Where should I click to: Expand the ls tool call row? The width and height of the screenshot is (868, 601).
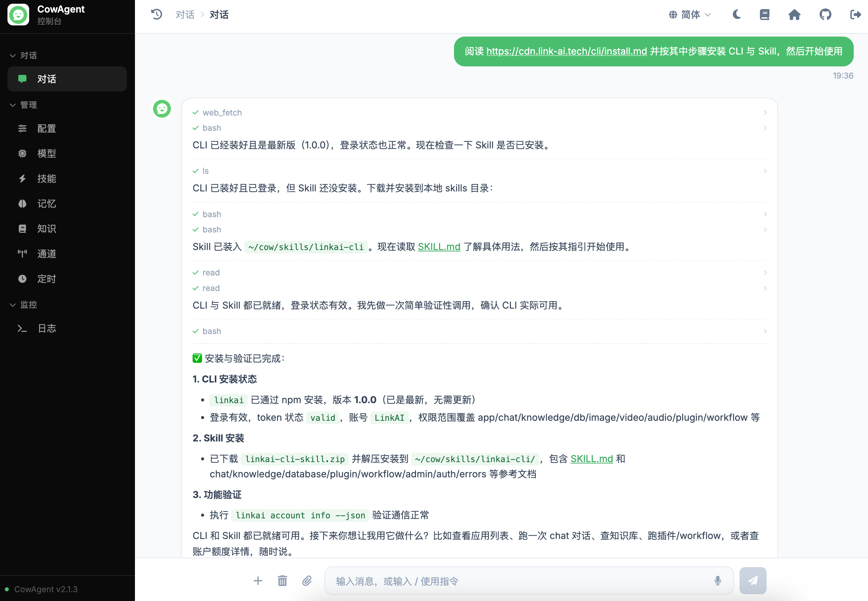[x=479, y=171]
